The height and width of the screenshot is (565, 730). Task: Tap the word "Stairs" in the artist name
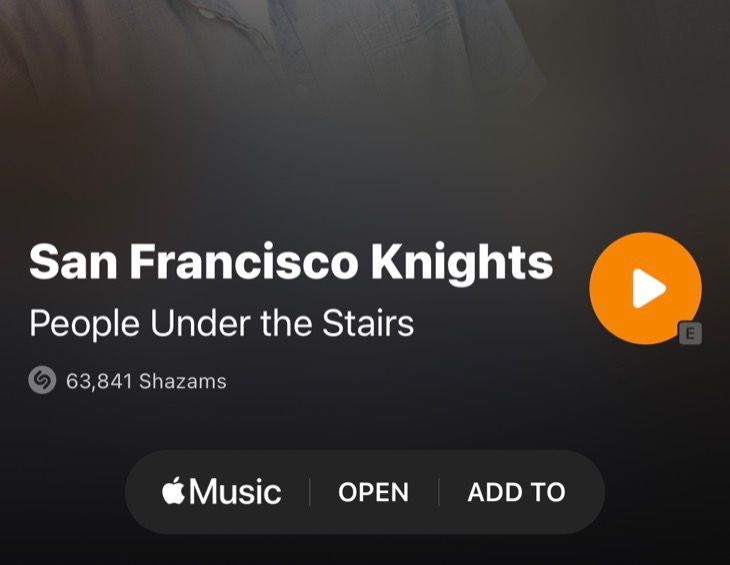click(x=368, y=323)
